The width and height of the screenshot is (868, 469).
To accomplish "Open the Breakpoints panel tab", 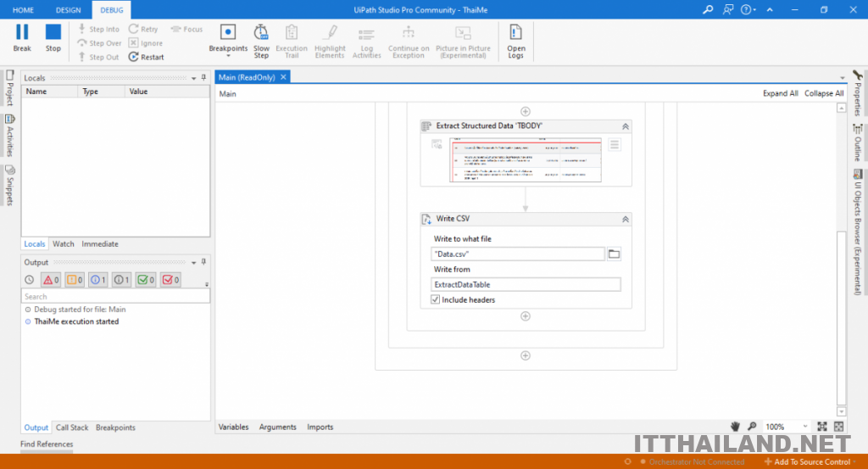I will [x=115, y=427].
